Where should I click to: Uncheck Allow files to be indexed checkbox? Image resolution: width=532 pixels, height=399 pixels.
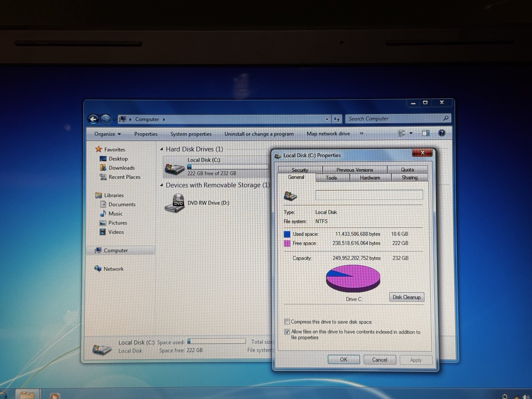(x=287, y=332)
